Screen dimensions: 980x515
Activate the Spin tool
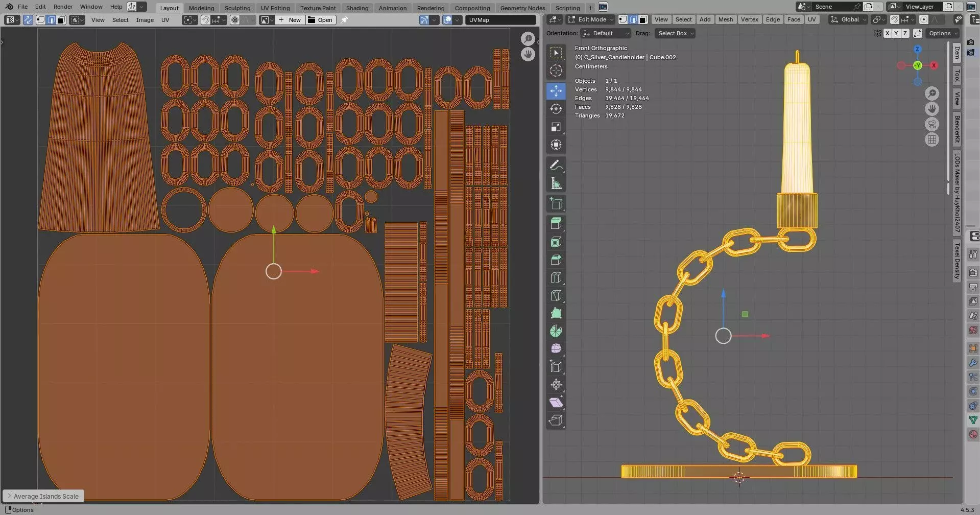556,331
